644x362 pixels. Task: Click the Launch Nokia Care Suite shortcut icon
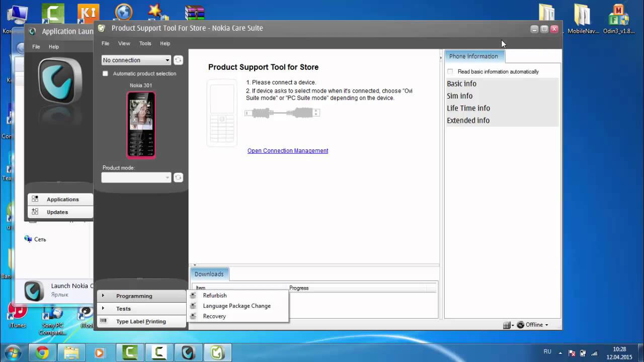click(34, 291)
